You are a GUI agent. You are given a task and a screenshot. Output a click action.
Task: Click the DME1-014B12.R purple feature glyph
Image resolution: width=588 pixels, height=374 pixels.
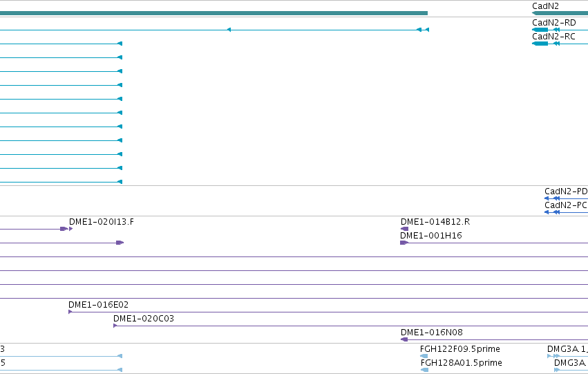(404, 229)
